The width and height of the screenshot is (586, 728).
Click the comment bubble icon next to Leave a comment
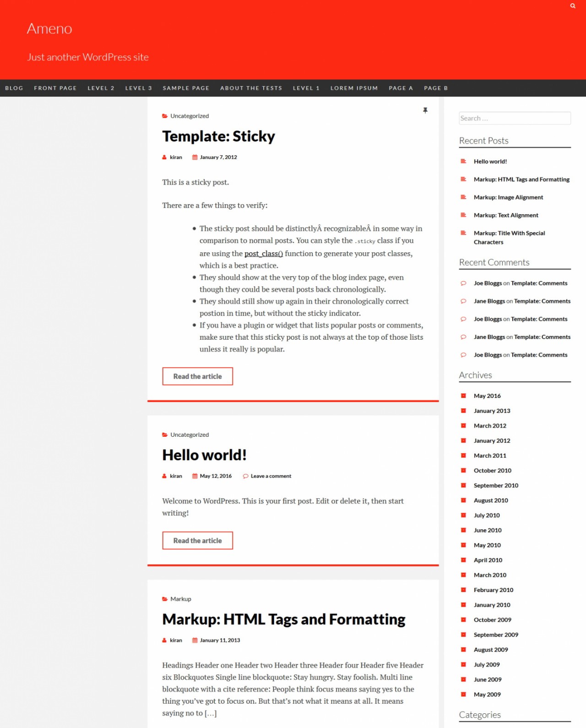tap(245, 476)
